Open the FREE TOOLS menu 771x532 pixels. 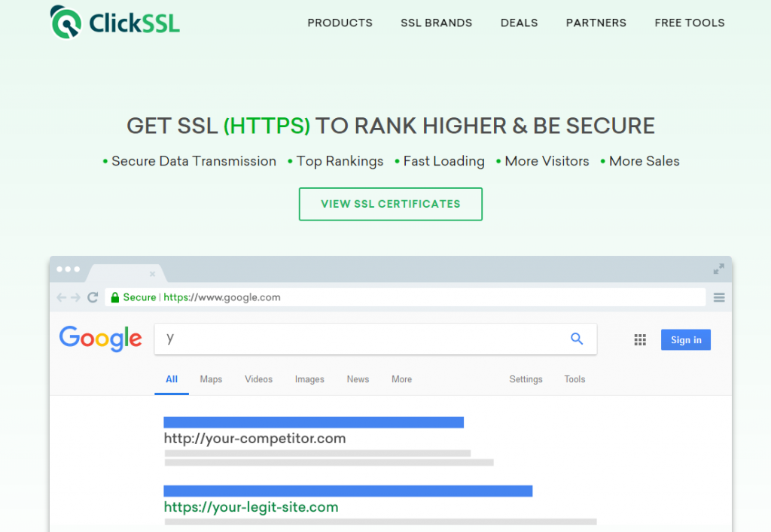coord(690,23)
